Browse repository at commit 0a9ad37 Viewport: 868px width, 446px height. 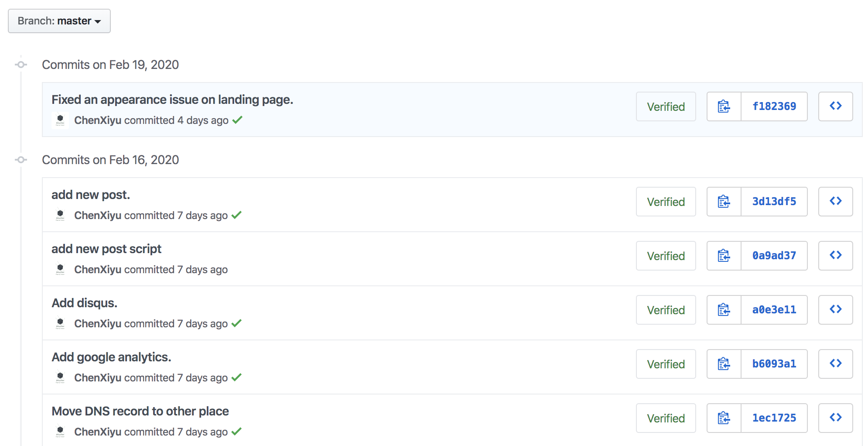[836, 256]
